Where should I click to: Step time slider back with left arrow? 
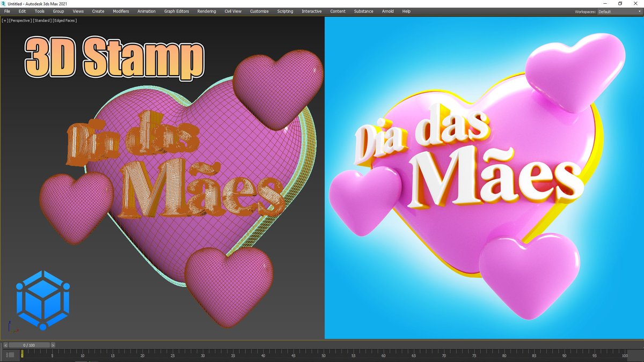click(5, 345)
